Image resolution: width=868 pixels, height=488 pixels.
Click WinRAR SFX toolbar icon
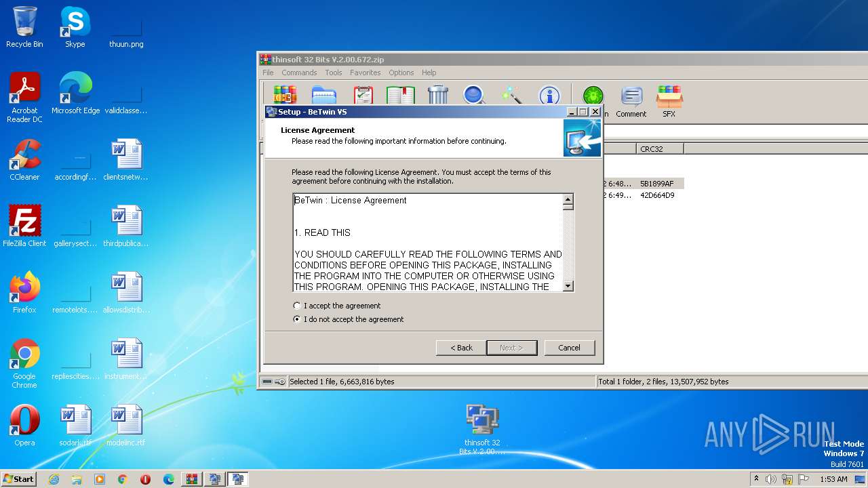coord(669,102)
